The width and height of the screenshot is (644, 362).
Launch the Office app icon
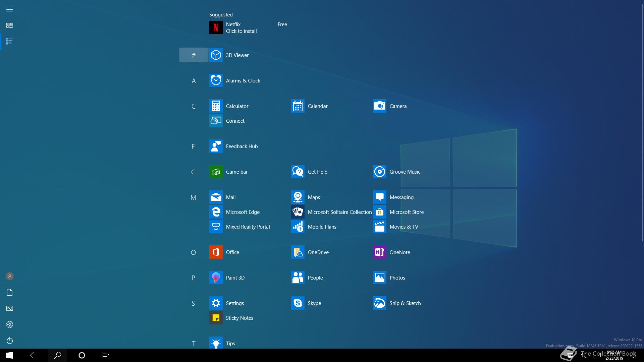click(216, 252)
